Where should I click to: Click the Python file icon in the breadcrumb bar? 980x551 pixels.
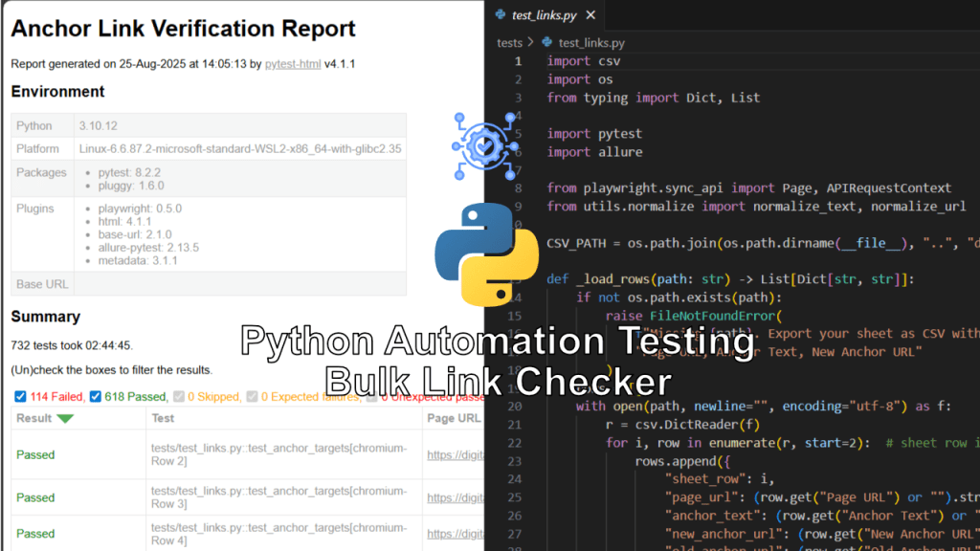click(x=546, y=42)
